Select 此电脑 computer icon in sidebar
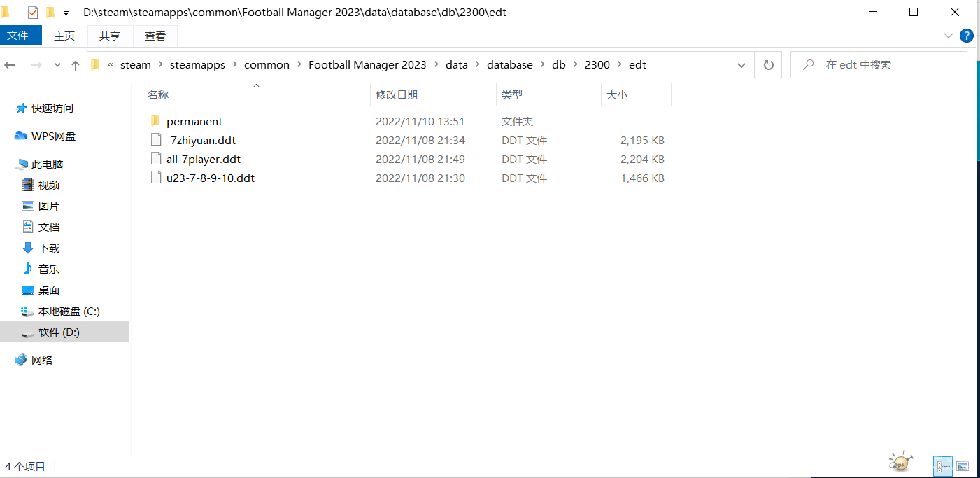 tap(21, 164)
